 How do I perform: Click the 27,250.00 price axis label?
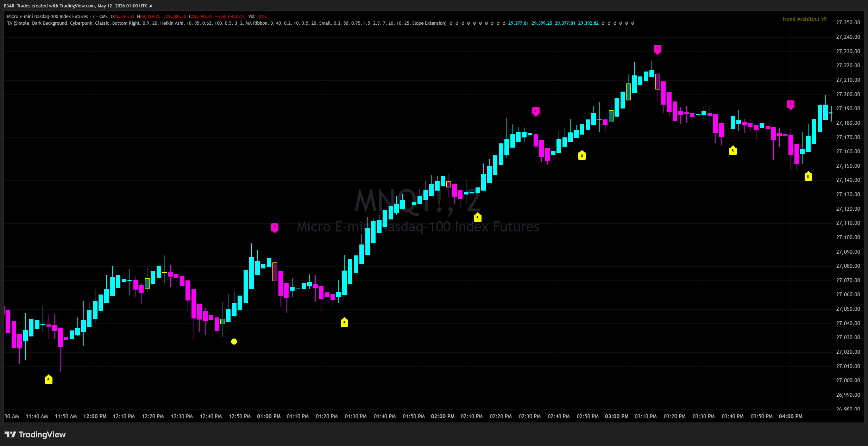[x=848, y=23]
